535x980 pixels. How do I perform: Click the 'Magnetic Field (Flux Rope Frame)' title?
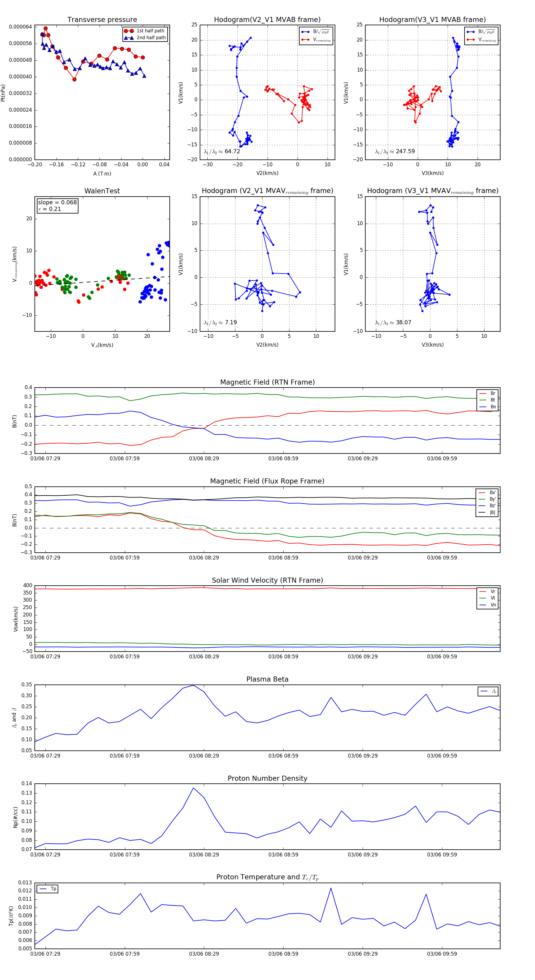(x=267, y=481)
